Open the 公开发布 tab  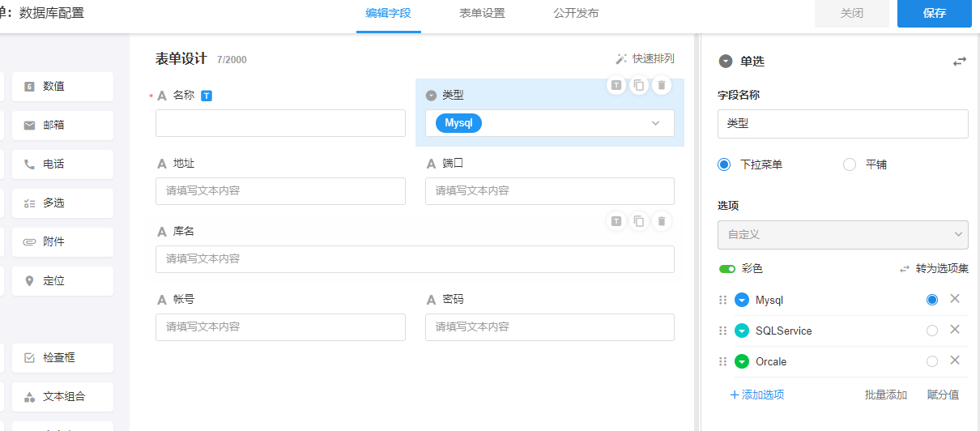(576, 13)
